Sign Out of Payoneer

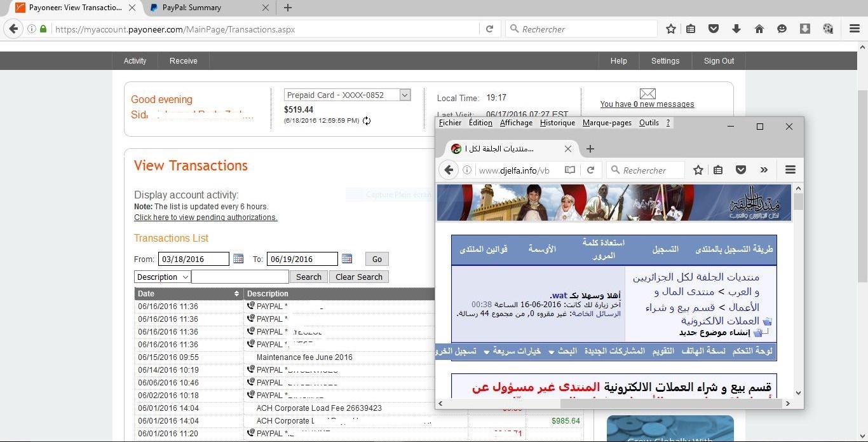[719, 61]
